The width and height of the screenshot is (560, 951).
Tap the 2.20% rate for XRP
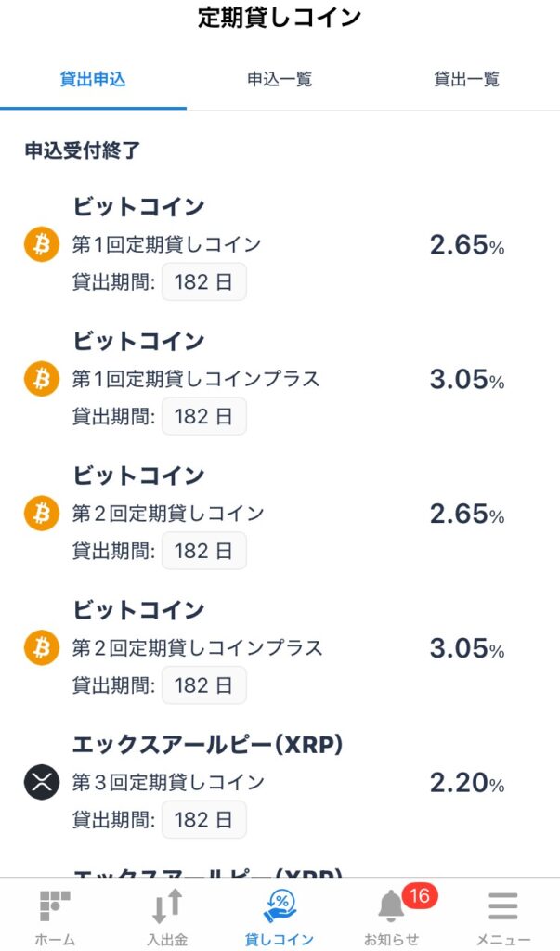tap(466, 784)
